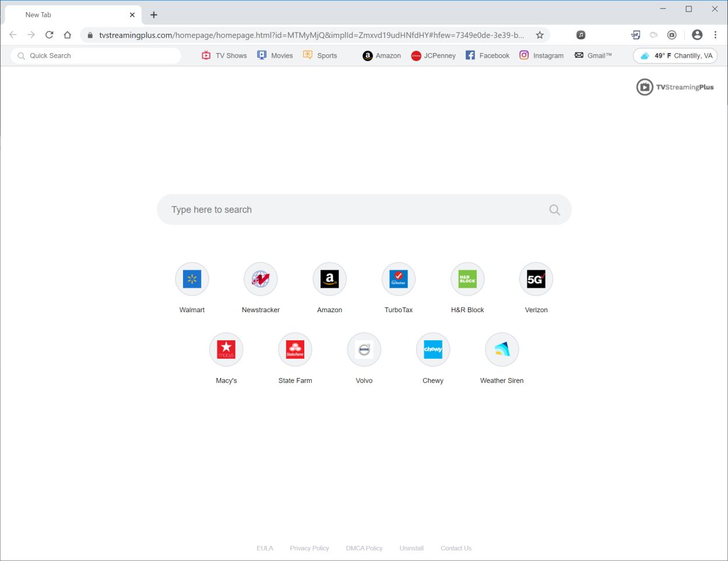Screen dimensions: 728x561
Task: Open the TurboTax shortcut icon
Action: (399, 279)
